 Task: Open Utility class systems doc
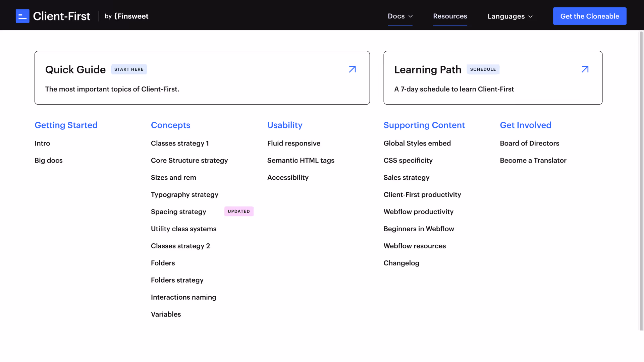183,229
